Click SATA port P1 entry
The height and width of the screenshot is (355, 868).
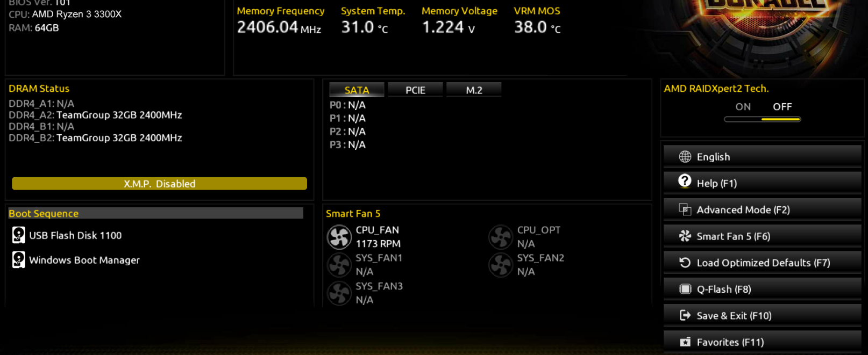pyautogui.click(x=347, y=118)
